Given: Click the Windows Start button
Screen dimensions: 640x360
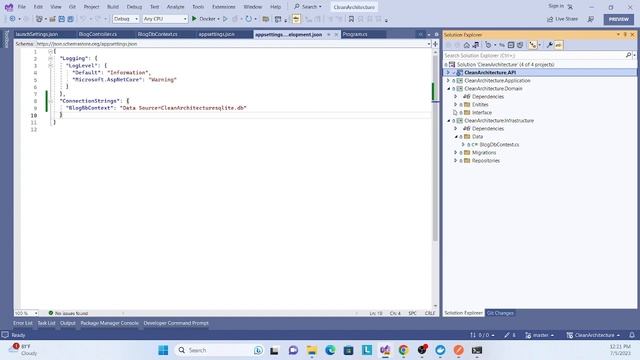Looking at the screenshot, I should click(x=163, y=350).
